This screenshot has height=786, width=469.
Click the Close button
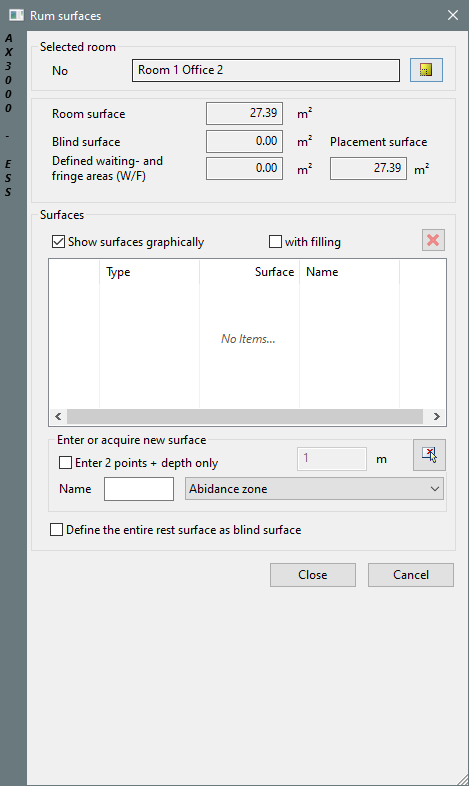313,575
